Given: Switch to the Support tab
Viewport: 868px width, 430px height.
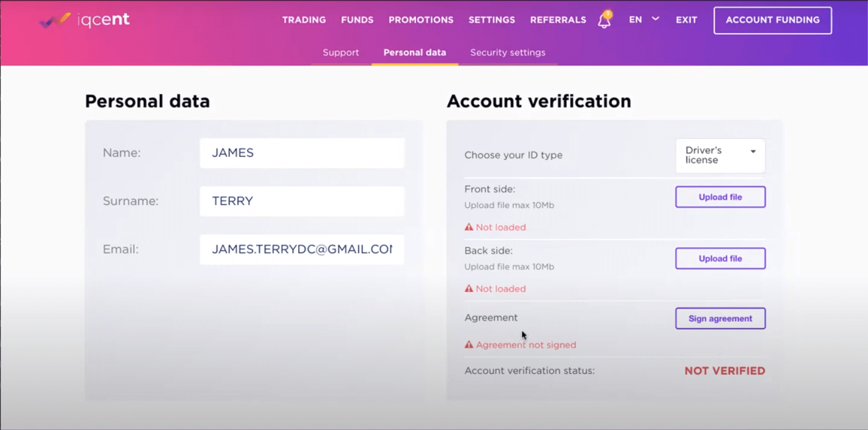Looking at the screenshot, I should click(341, 52).
